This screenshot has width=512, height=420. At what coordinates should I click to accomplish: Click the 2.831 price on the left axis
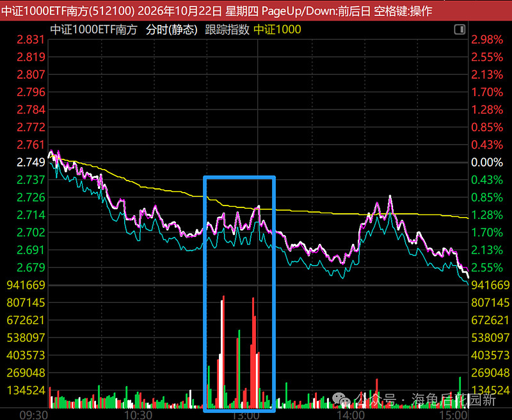click(31, 40)
